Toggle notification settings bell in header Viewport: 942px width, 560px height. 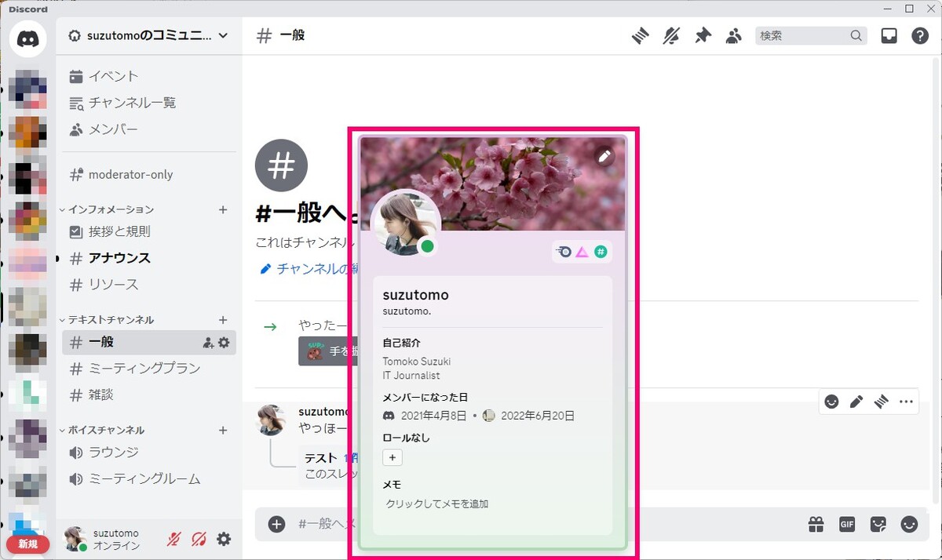[x=671, y=36]
